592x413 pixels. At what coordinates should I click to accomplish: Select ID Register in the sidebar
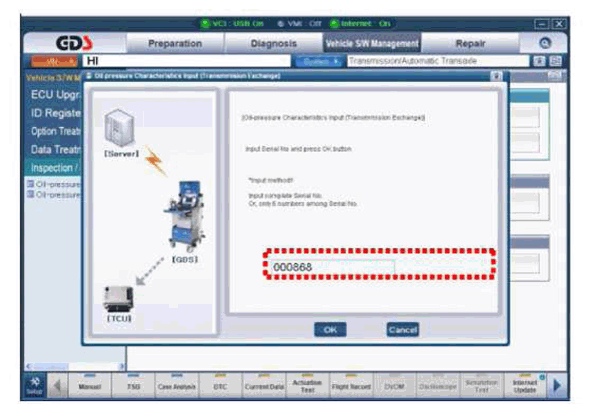[x=56, y=113]
